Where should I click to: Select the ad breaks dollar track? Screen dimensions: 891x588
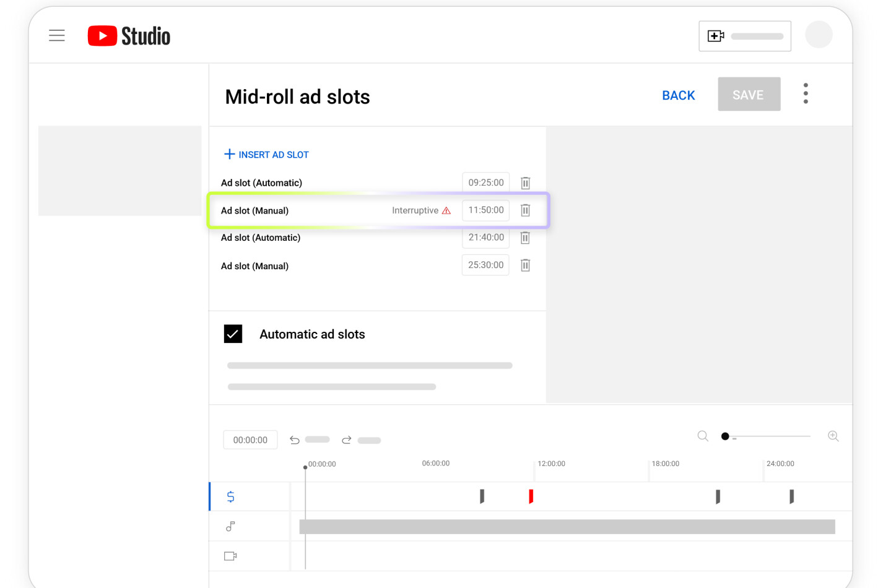coord(230,497)
